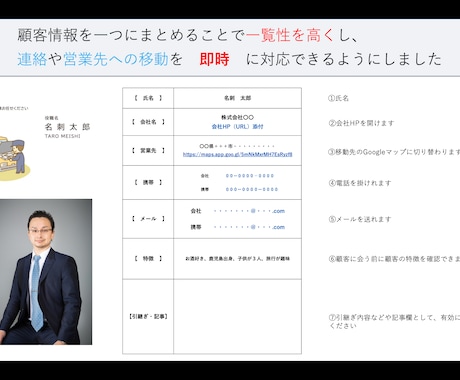Click the red 即時 heading text

(x=214, y=60)
